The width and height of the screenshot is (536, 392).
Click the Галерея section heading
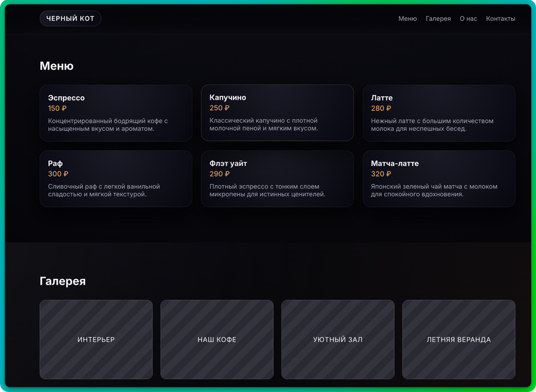(x=62, y=281)
